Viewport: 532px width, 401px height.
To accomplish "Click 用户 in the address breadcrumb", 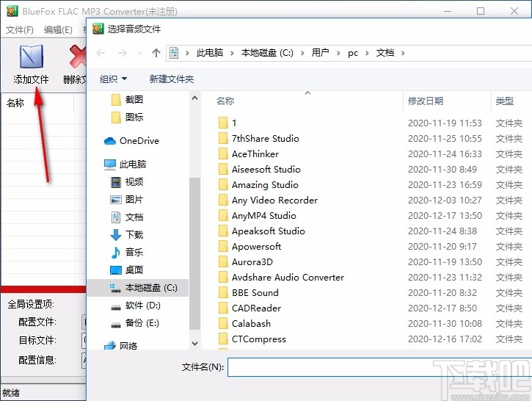I will click(320, 53).
